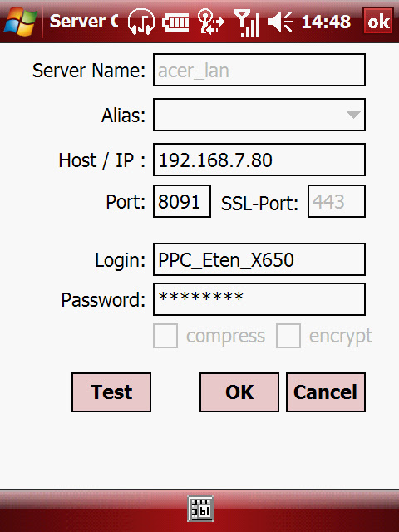Image resolution: width=399 pixels, height=532 pixels.
Task: Tap the muted speaker volume icon
Action: pos(280,22)
